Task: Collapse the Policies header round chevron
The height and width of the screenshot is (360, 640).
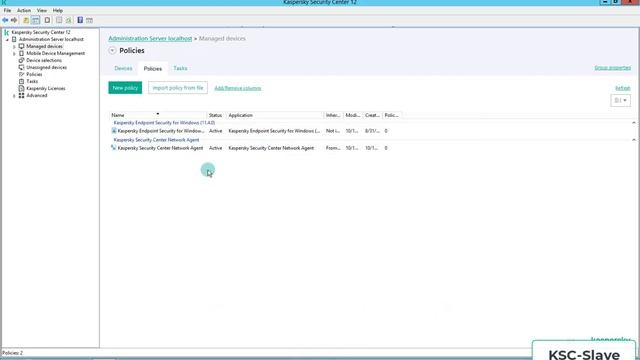Action: click(112, 51)
